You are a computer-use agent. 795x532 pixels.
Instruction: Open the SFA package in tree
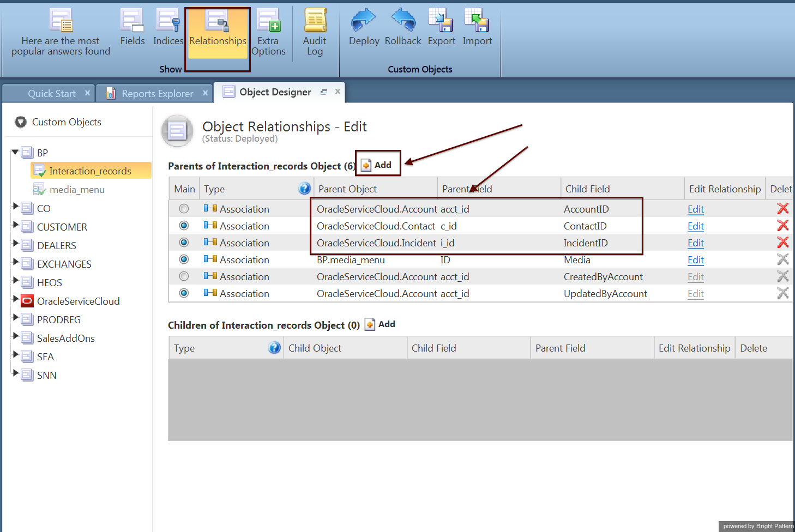(45, 357)
